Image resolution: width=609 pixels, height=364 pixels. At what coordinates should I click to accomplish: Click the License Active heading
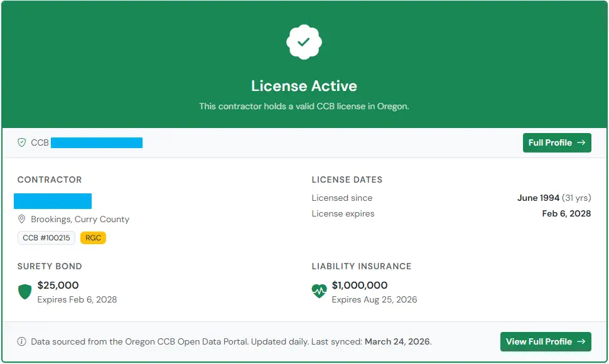pos(304,86)
